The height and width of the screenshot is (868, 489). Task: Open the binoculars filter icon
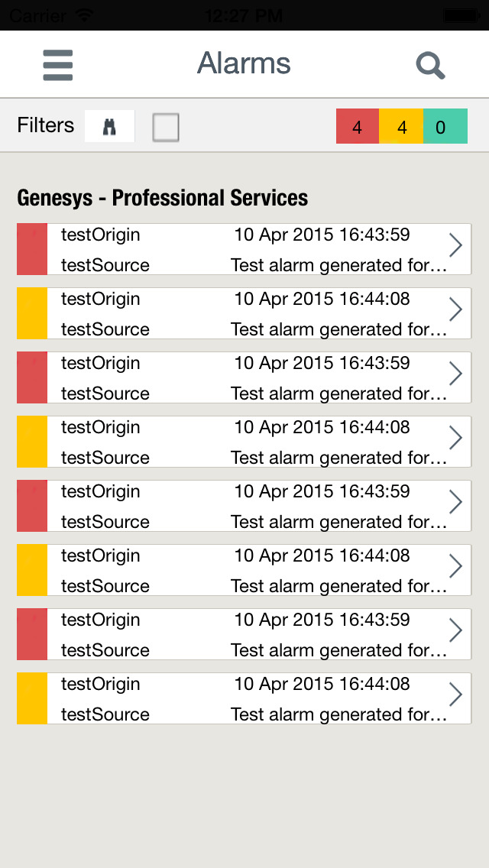(x=109, y=126)
